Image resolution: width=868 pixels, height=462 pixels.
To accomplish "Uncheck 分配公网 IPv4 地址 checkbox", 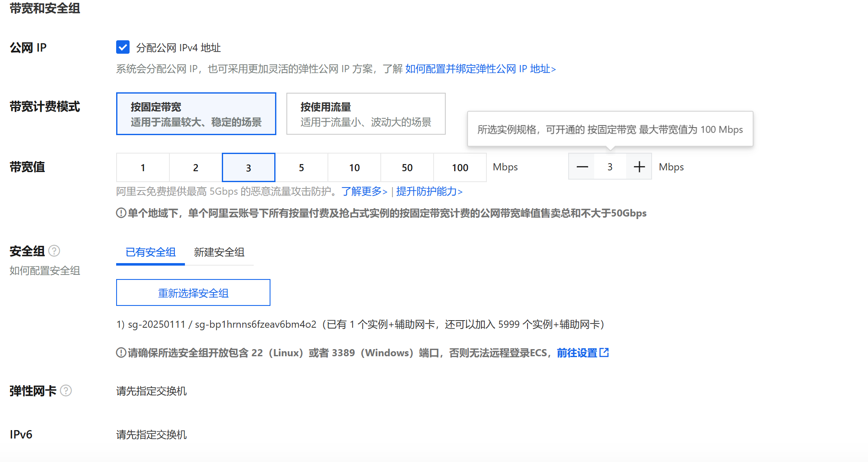I will 123,47.
